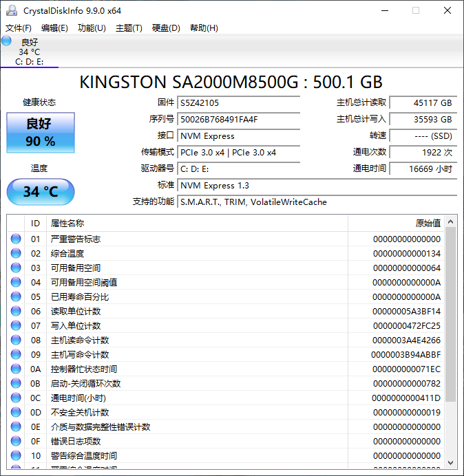The height and width of the screenshot is (476, 464).
Task: Open the 帮助(H) menu
Action: [204, 28]
